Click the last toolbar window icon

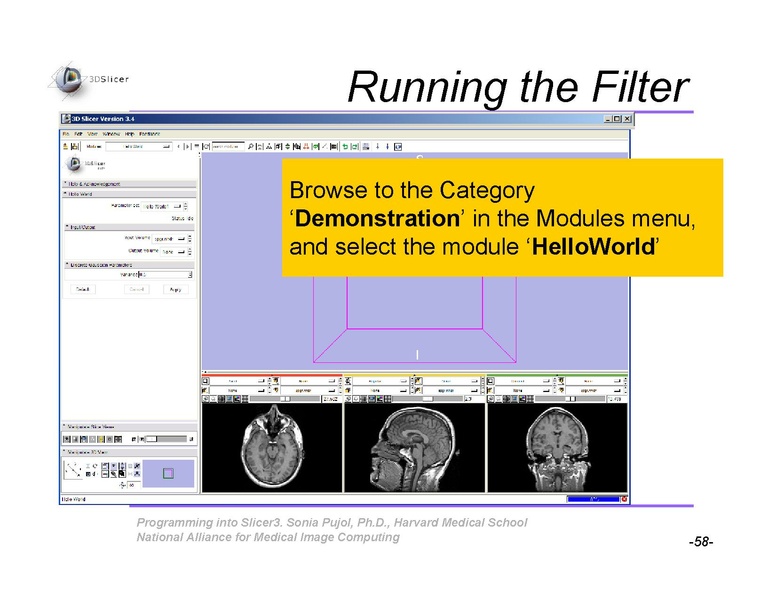coord(398,147)
